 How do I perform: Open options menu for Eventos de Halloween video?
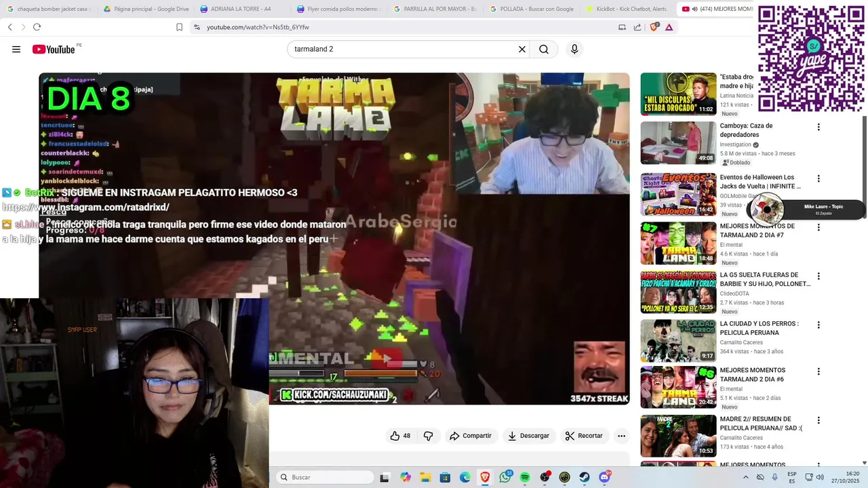point(818,179)
